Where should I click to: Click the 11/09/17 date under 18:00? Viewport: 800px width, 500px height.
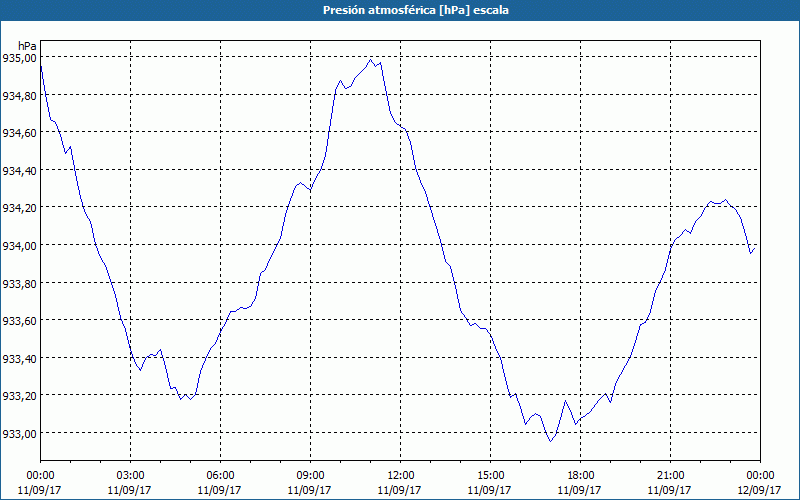click(580, 490)
